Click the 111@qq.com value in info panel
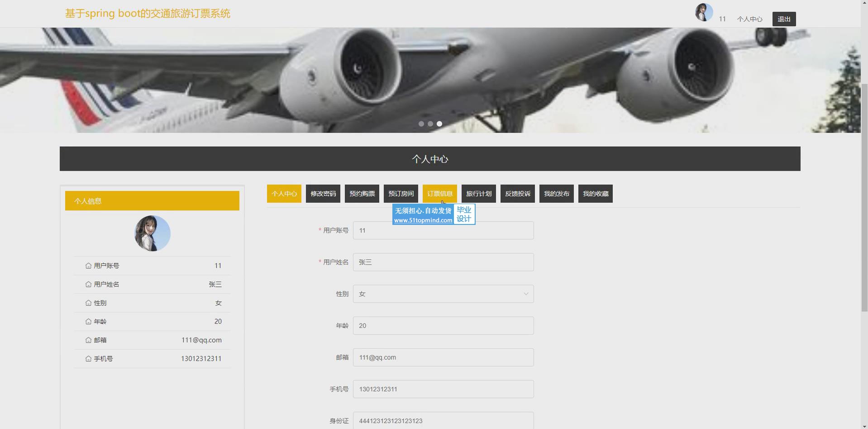Viewport: 868px width, 429px height. point(201,340)
